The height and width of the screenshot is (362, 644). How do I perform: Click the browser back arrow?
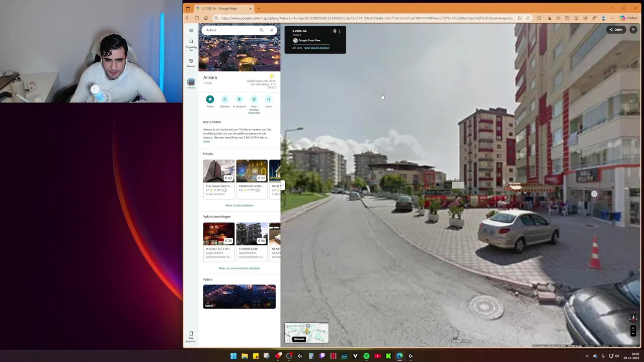(x=188, y=18)
